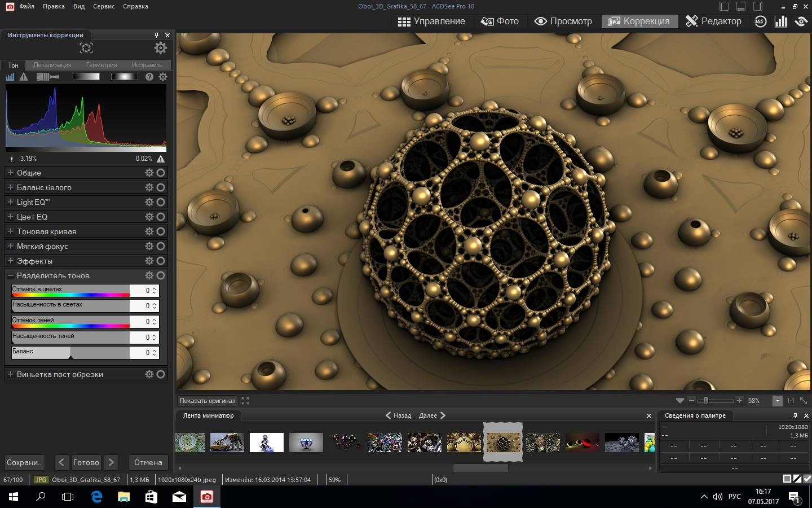Viewport: 812px width, 508px height.
Task: Toggle the histogram display icon
Action: pyautogui.click(x=10, y=77)
